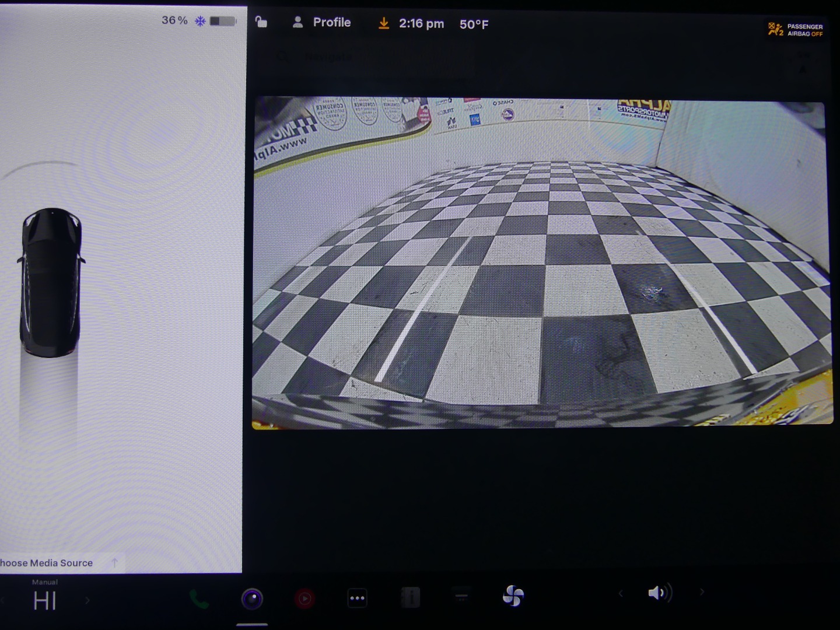Increase the cabin temperature with right arrow
Viewport: 840px width, 630px height.
(87, 600)
